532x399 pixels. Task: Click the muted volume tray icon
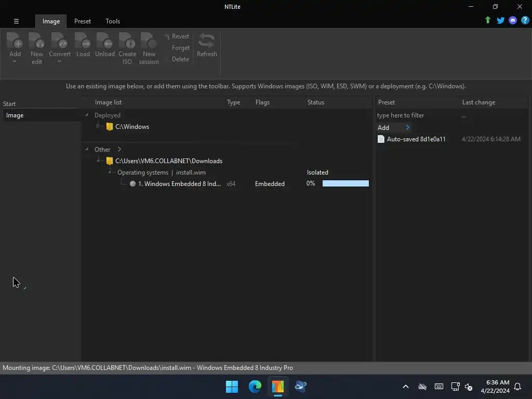469,387
